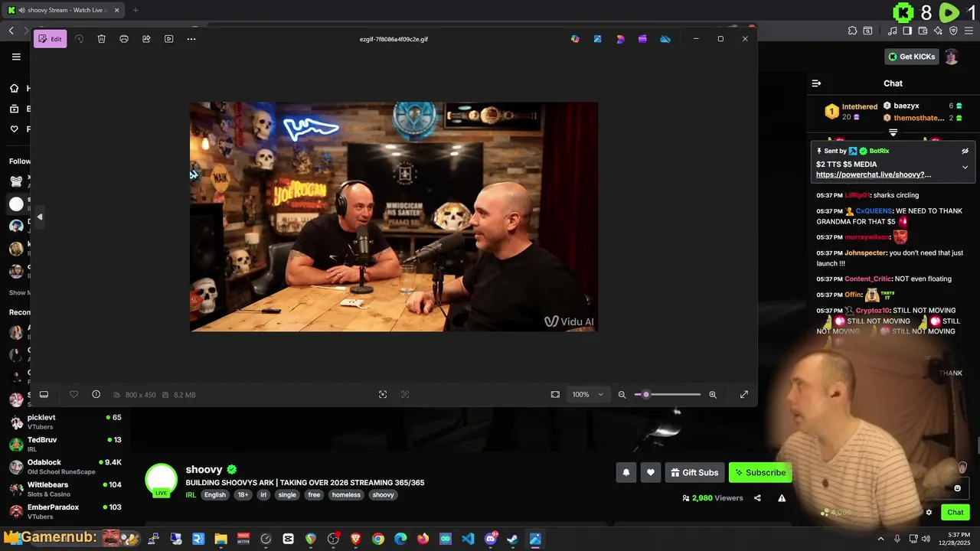Click the Edit button in Photos viewer
The width and height of the screenshot is (980, 551).
pyautogui.click(x=50, y=39)
